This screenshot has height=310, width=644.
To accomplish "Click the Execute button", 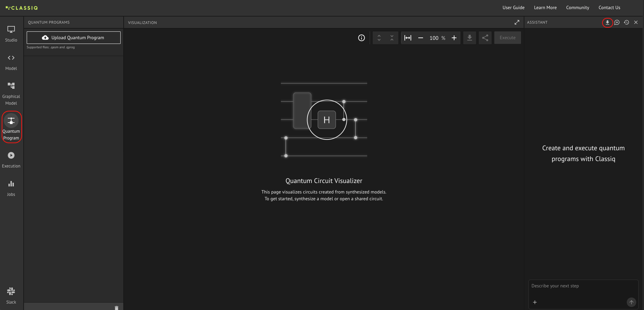I will coord(507,38).
